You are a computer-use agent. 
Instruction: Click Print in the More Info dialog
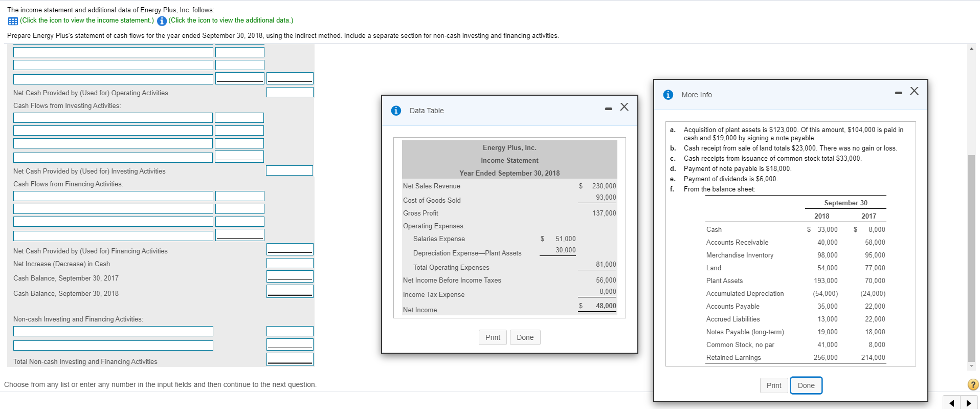(774, 385)
